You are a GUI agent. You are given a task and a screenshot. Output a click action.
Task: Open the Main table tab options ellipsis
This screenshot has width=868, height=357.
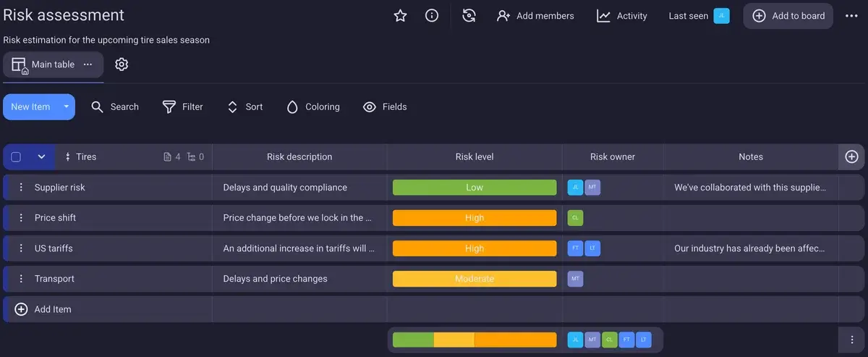tap(88, 64)
